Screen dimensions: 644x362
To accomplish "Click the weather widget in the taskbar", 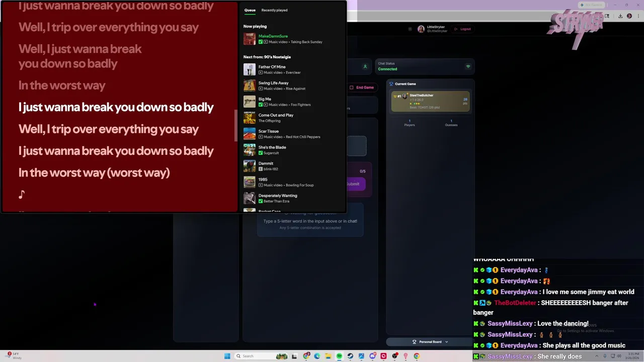I will point(14,356).
